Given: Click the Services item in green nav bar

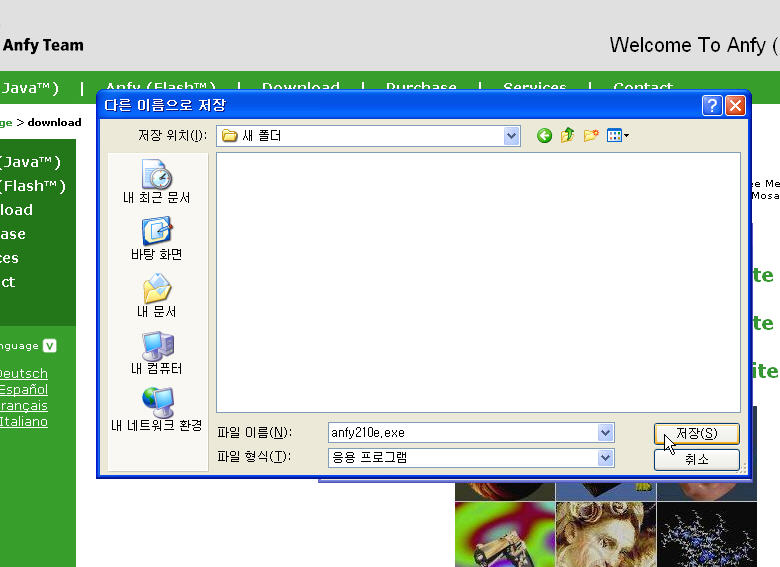Looking at the screenshot, I should pyautogui.click(x=535, y=86).
